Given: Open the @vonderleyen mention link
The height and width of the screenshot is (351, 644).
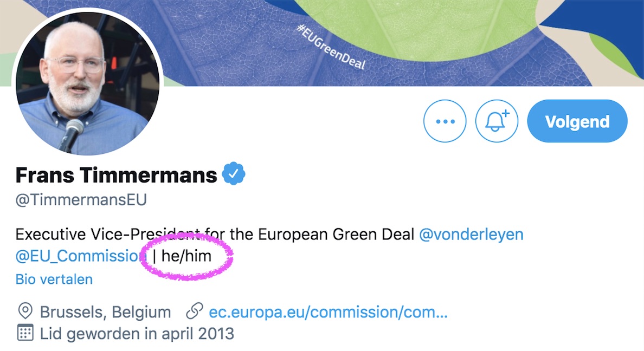Looking at the screenshot, I should pyautogui.click(x=471, y=235).
